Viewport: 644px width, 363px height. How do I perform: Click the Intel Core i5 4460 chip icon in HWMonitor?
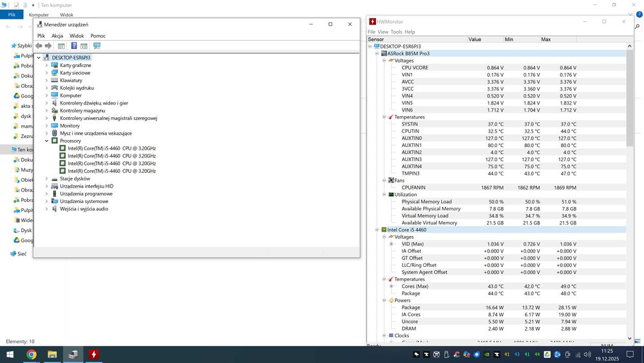point(384,230)
